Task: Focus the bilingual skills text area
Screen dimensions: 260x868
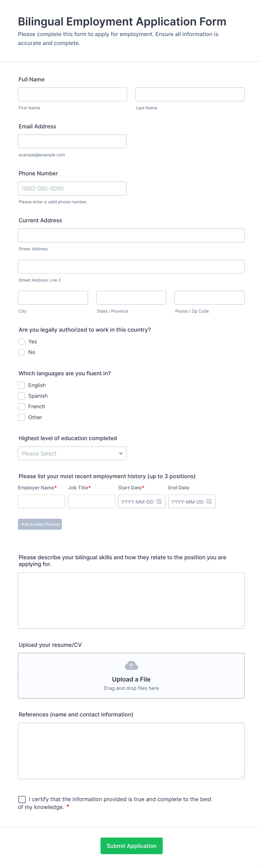Action: (131, 600)
